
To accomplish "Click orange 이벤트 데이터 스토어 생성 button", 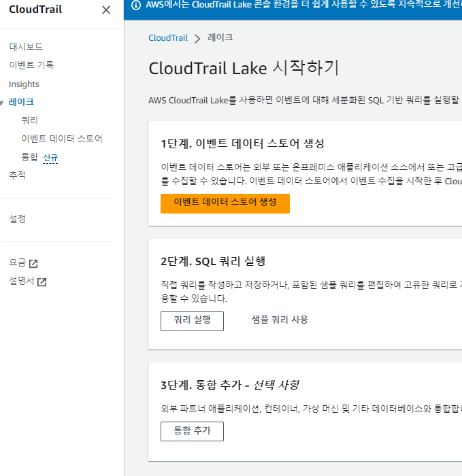I will (225, 203).
